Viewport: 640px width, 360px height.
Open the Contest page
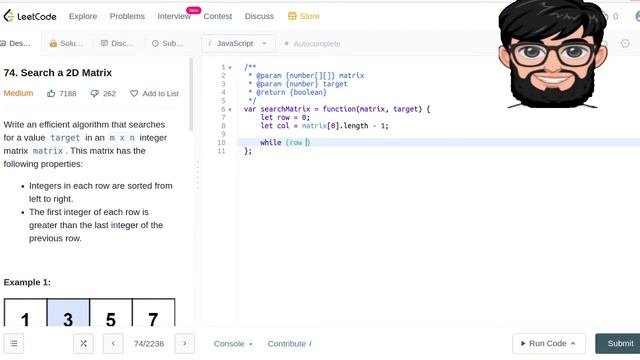pyautogui.click(x=218, y=16)
